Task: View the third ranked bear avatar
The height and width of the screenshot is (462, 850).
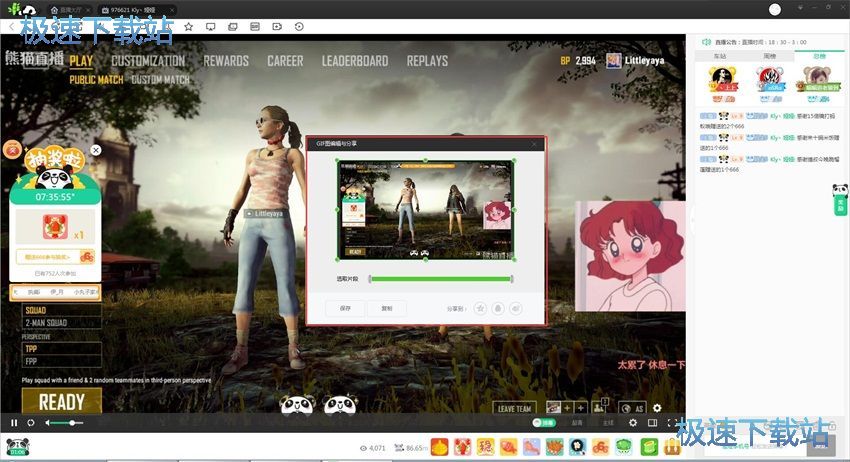Action: 818,81
